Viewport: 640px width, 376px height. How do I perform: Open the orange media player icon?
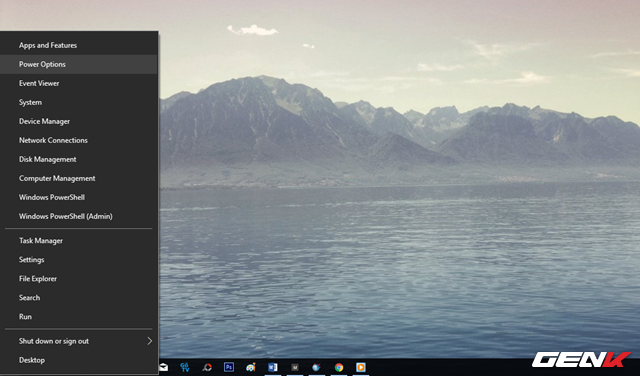pyautogui.click(x=361, y=367)
